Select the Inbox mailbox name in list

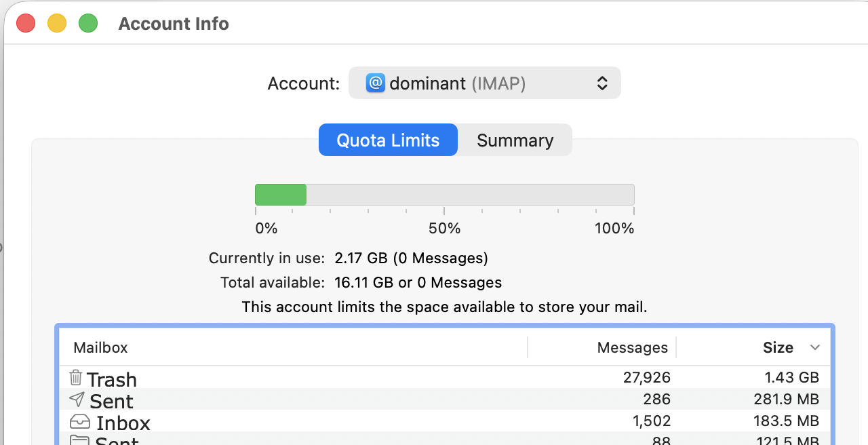coord(123,423)
